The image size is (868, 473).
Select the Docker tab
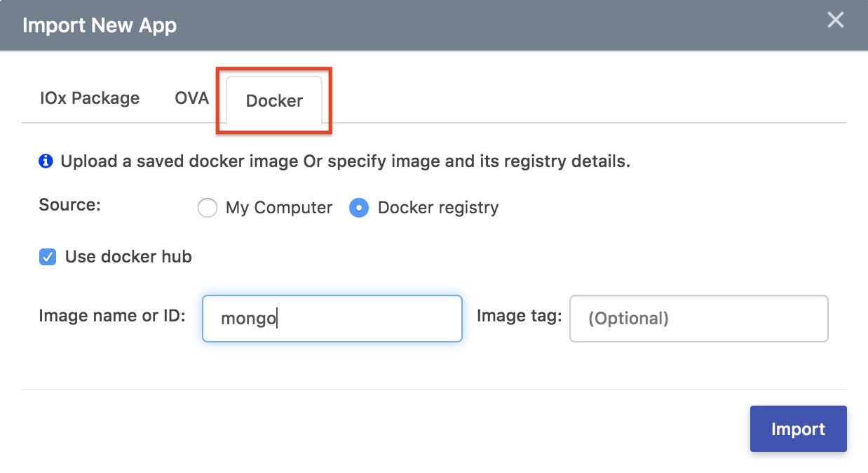click(274, 101)
